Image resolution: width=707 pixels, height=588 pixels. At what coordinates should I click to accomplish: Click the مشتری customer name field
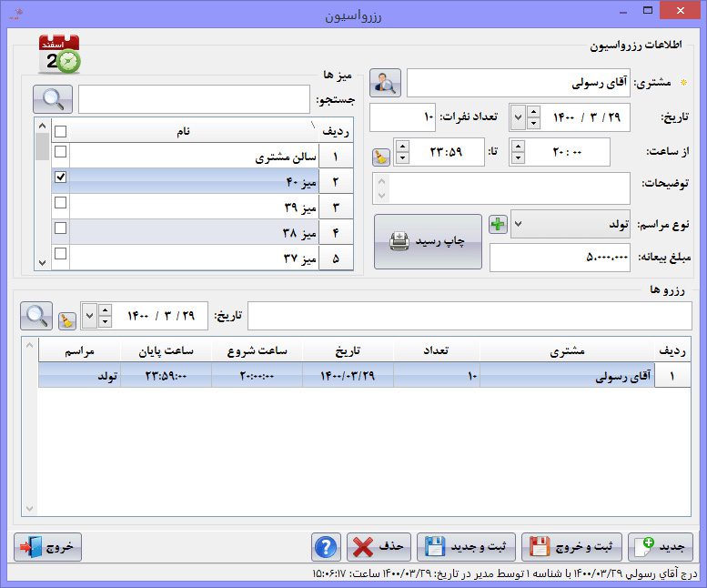(x=519, y=83)
